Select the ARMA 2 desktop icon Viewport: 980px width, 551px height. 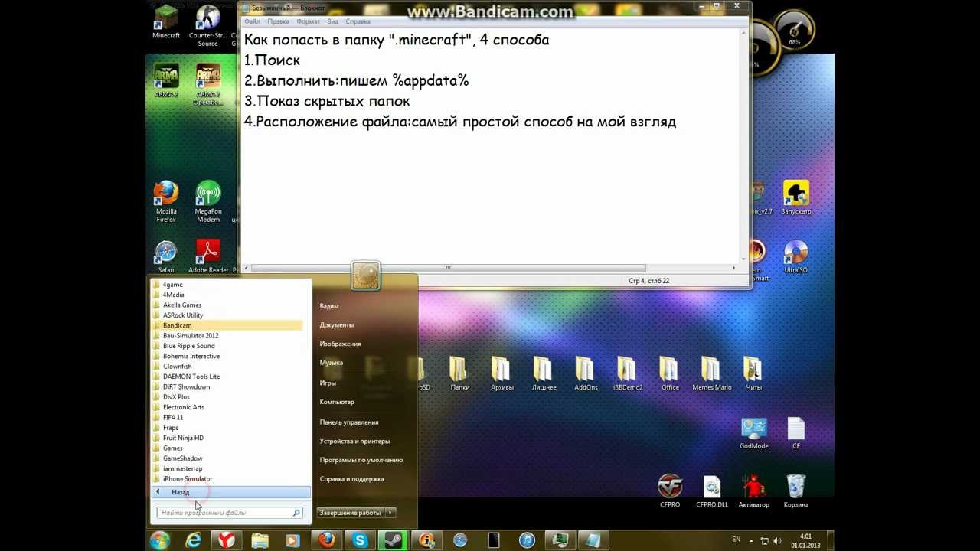coord(166,80)
